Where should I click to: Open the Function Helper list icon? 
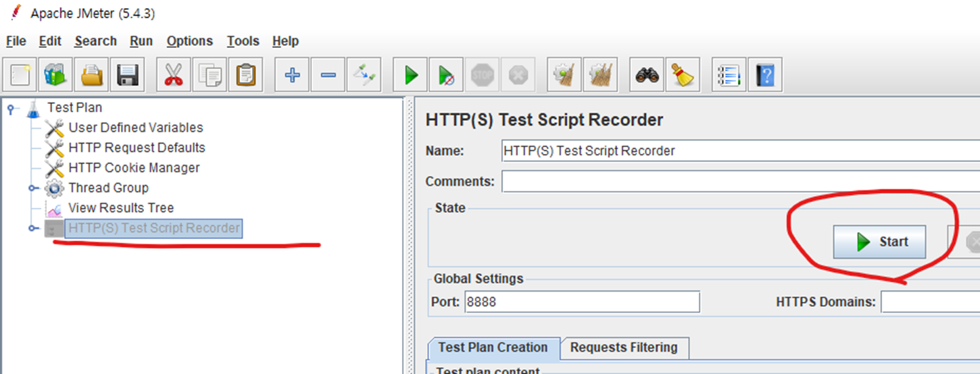coord(729,74)
